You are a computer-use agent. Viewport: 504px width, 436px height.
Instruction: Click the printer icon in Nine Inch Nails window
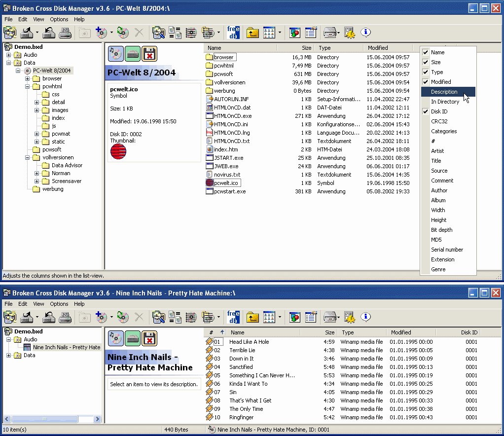[65, 317]
